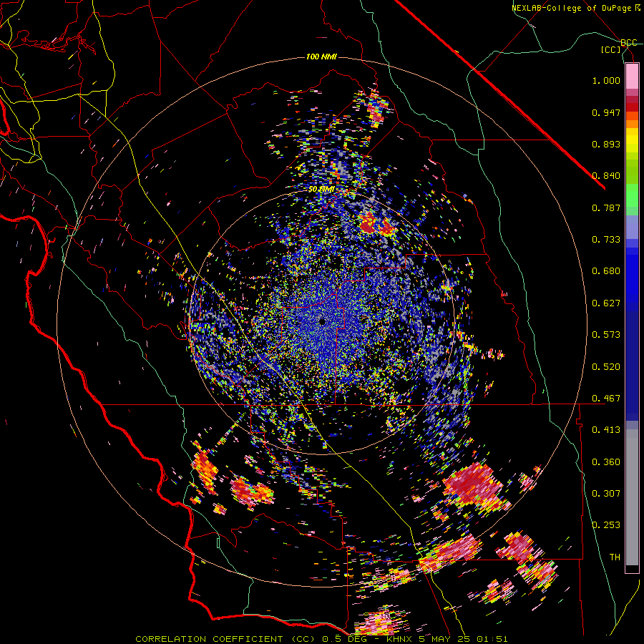Select the 0.573 scale value
This screenshot has width=644, height=644.
[x=606, y=335]
